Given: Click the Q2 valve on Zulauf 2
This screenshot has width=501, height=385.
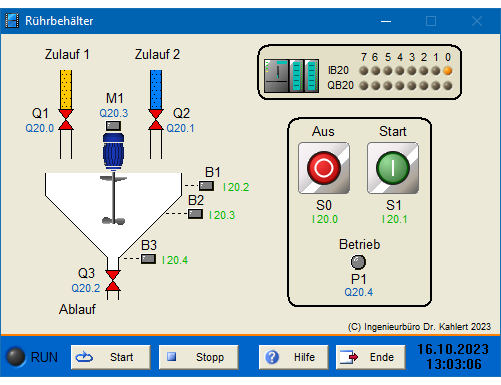Looking at the screenshot, I should pos(156,120).
